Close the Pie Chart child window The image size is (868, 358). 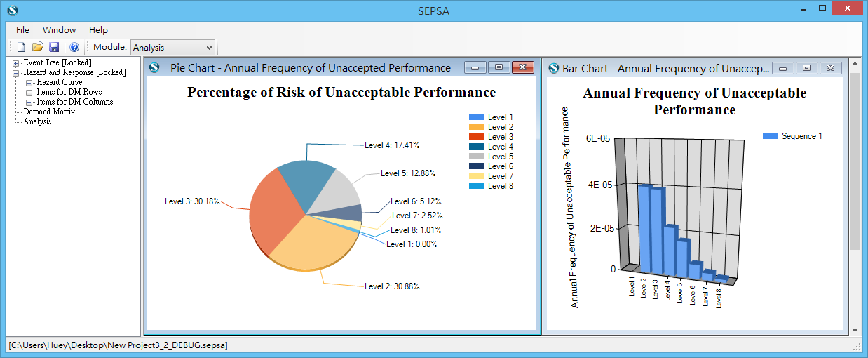(x=523, y=68)
